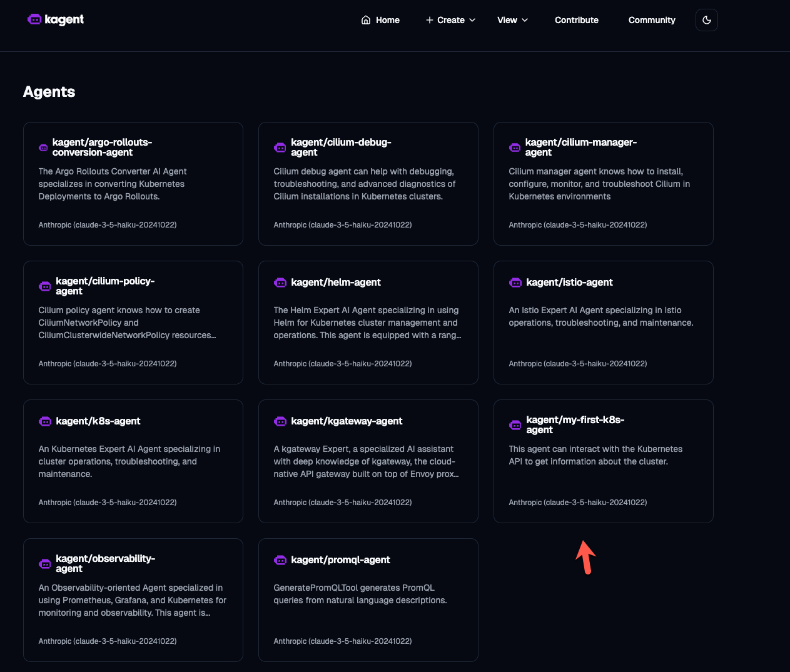Click the kagent logo in header
The width and height of the screenshot is (790, 672).
pos(56,19)
